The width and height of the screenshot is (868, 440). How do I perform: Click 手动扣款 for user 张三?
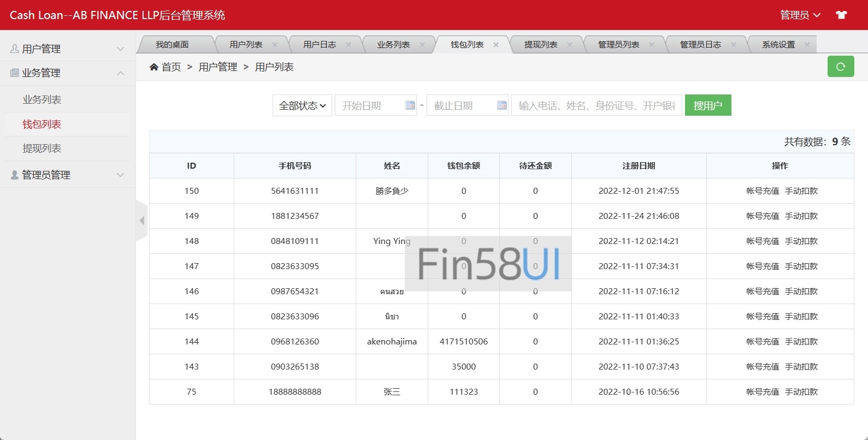coord(801,392)
